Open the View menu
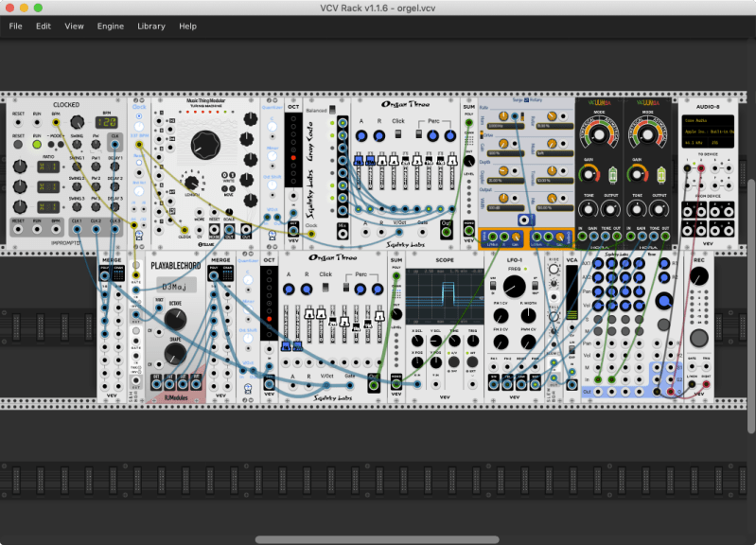 coord(74,26)
